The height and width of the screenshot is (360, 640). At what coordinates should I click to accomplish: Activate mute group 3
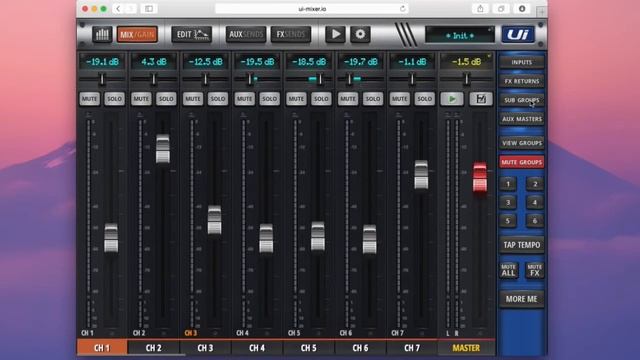(508, 202)
